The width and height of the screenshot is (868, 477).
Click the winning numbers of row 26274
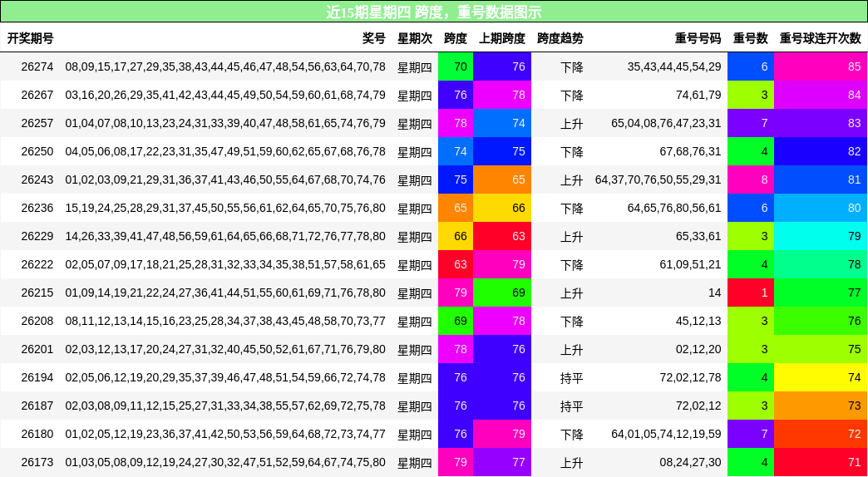click(225, 67)
